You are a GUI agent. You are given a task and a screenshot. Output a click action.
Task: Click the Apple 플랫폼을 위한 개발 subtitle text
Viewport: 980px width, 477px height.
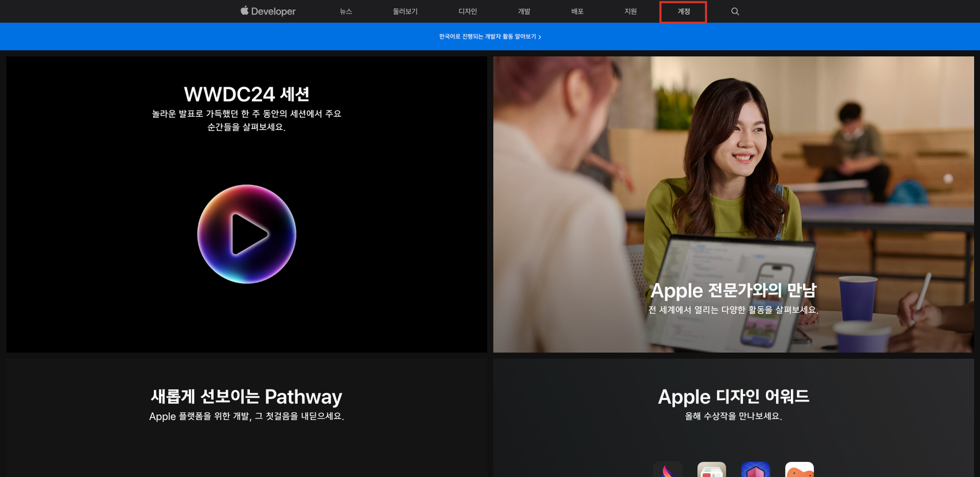246,416
